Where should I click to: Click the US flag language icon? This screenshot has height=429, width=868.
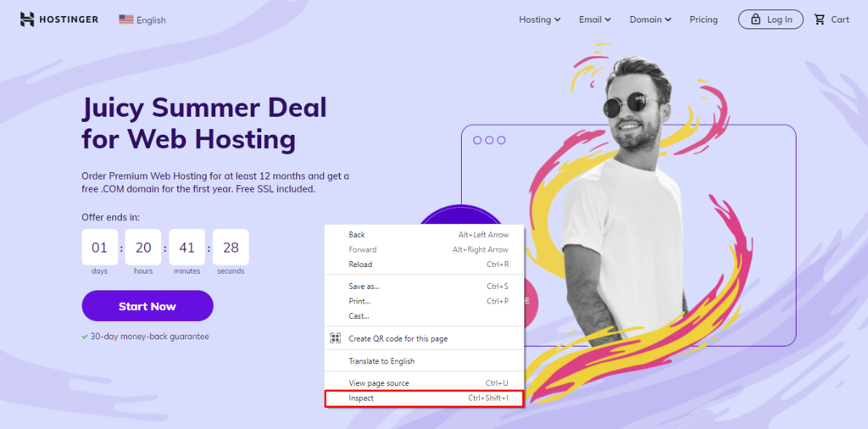pos(126,19)
